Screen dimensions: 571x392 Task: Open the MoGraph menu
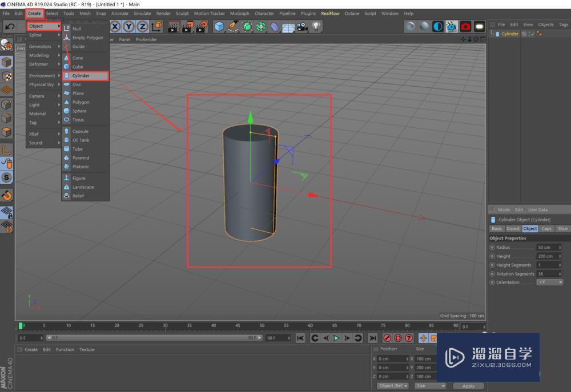tap(239, 13)
